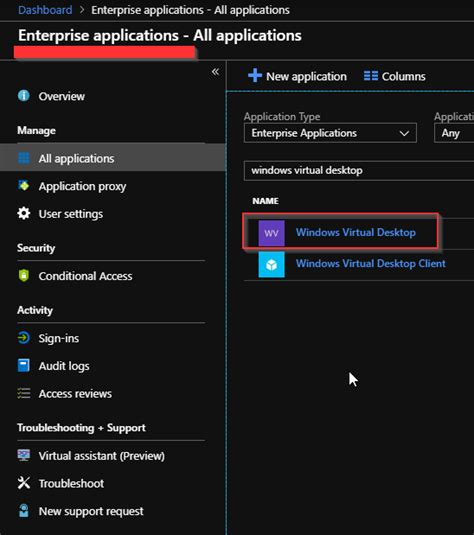Open the Any filter dropdown
474x535 pixels.
click(x=454, y=133)
